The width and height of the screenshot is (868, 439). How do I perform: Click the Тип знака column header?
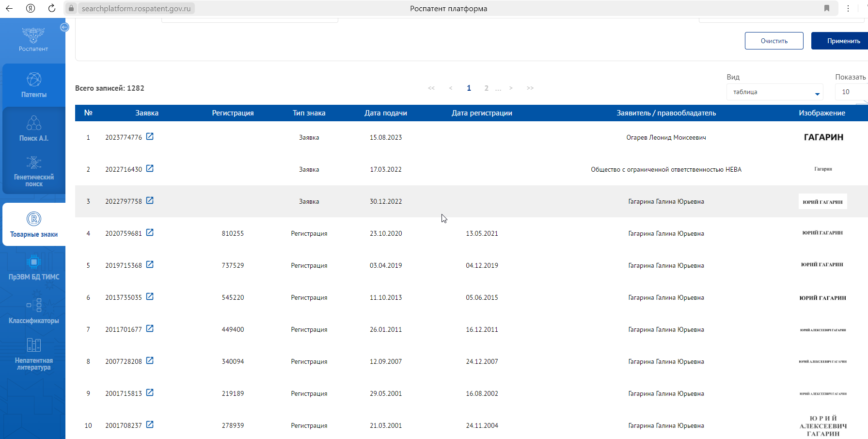coord(309,113)
